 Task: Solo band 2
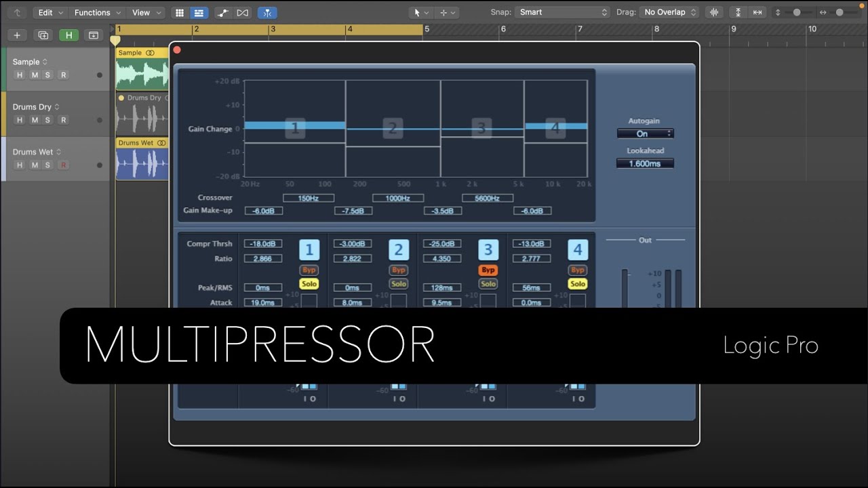(399, 284)
